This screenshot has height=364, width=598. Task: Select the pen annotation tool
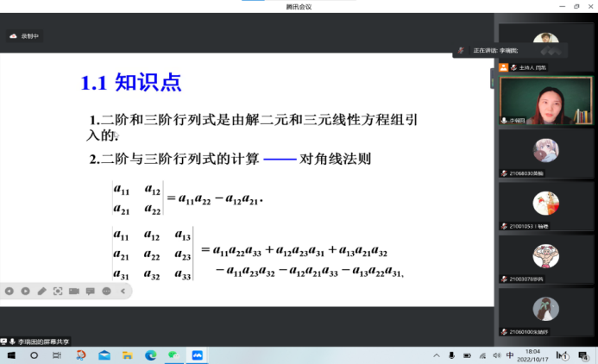click(x=41, y=292)
